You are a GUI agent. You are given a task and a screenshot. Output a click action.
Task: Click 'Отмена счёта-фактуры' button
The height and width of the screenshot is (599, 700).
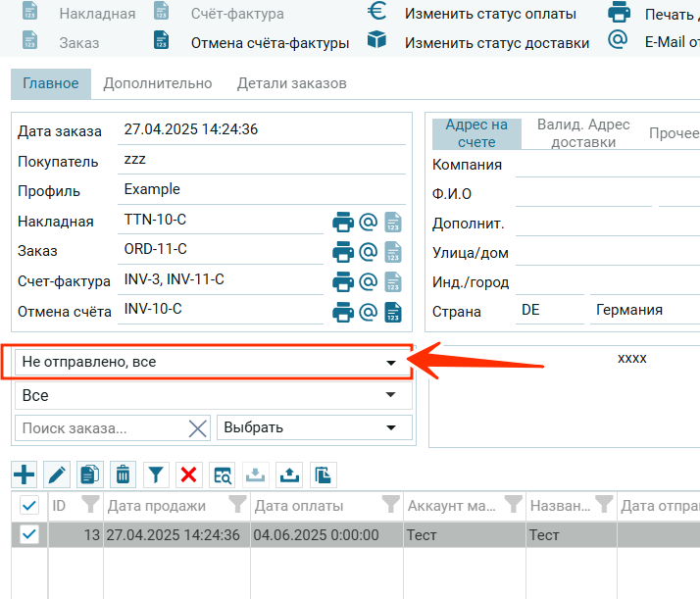pos(270,43)
